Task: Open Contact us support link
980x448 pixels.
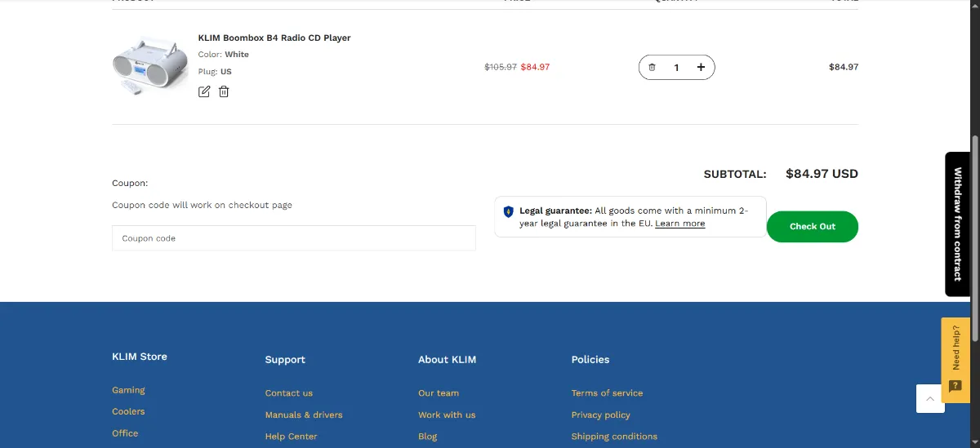Action: (x=289, y=393)
